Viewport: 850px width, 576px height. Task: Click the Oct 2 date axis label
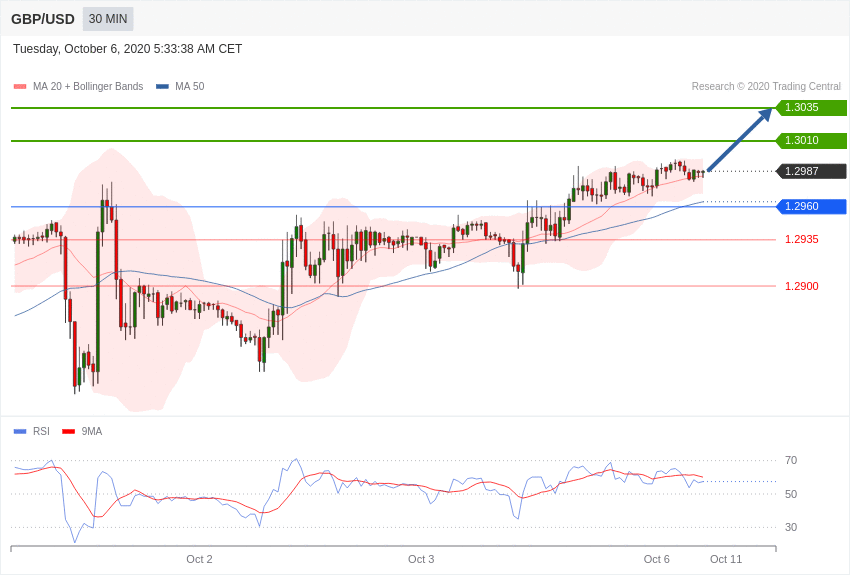pyautogui.click(x=199, y=559)
